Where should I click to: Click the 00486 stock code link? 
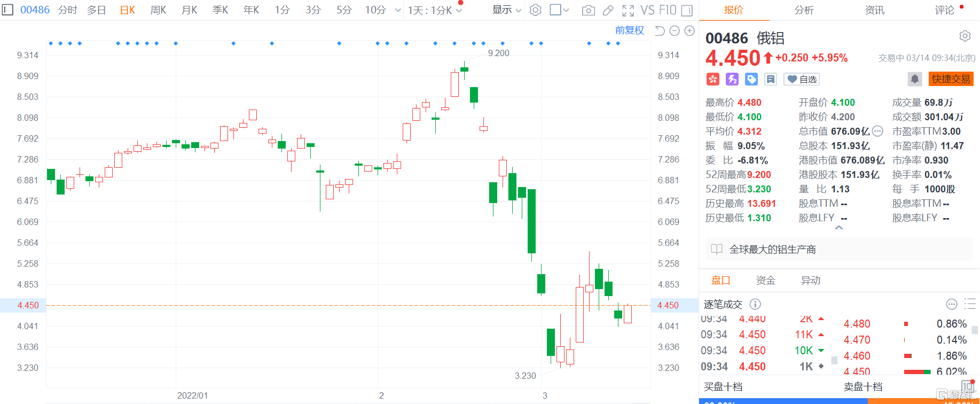click(x=35, y=10)
